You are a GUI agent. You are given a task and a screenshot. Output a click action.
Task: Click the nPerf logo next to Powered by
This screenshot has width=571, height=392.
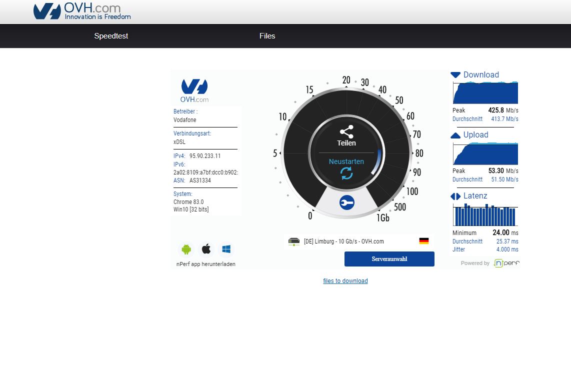[x=506, y=263]
